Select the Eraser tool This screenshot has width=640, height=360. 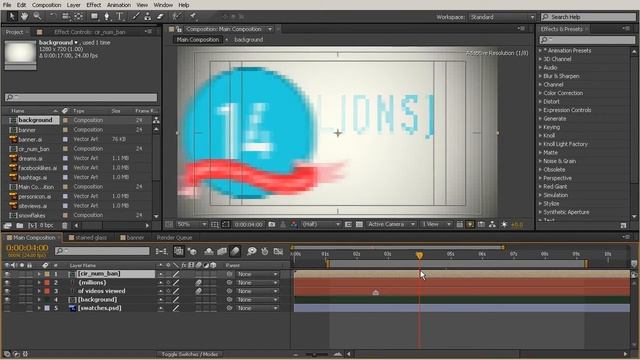(160, 16)
